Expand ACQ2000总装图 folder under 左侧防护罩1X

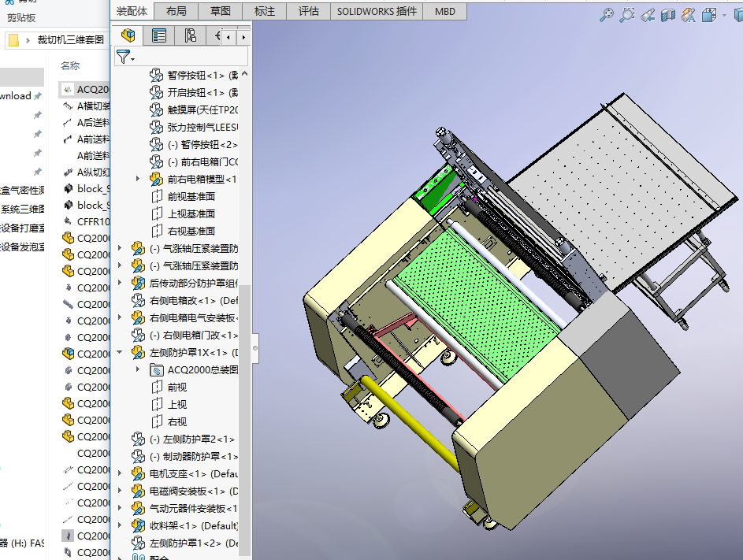click(x=137, y=369)
